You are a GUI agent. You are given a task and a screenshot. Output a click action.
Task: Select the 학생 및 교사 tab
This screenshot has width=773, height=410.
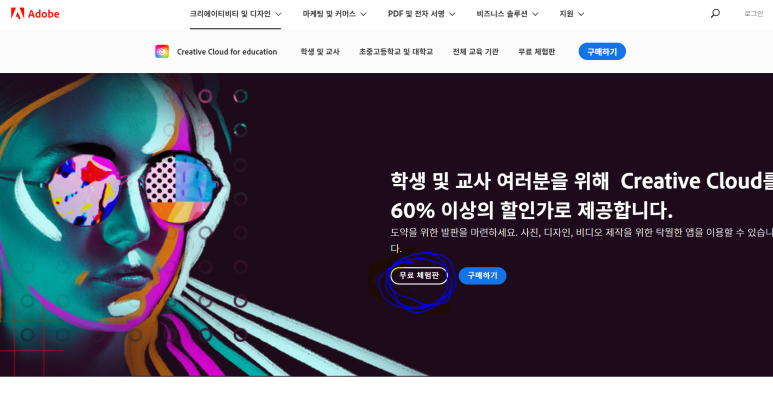[x=320, y=51]
